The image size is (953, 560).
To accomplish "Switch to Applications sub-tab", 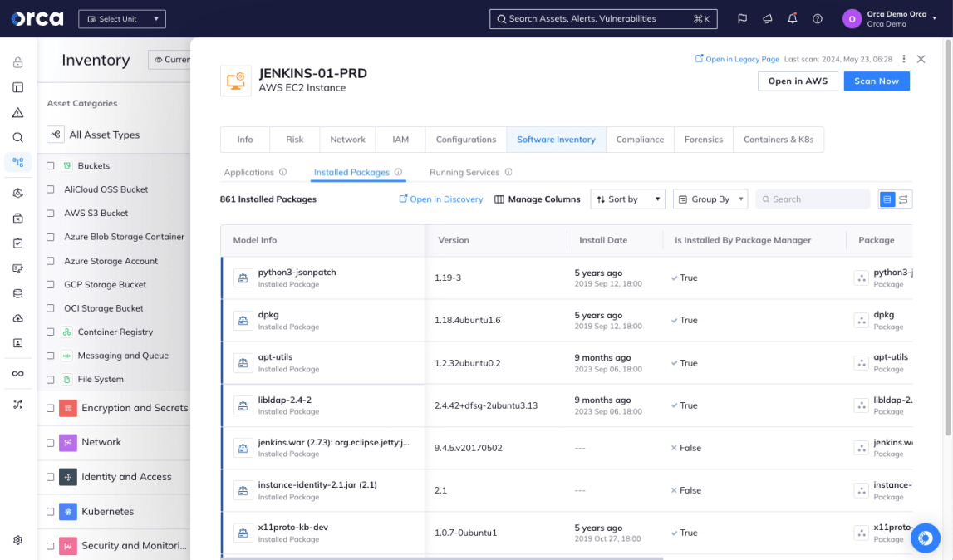I will click(x=248, y=172).
